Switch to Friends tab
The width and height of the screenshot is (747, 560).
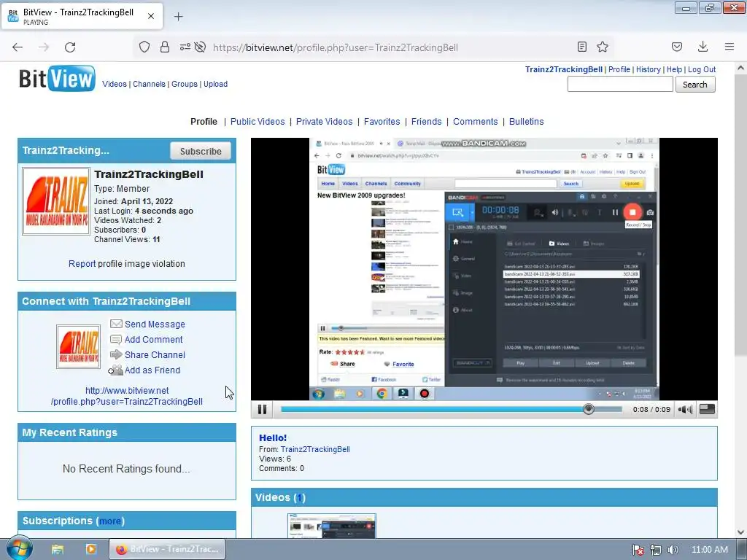[426, 122]
